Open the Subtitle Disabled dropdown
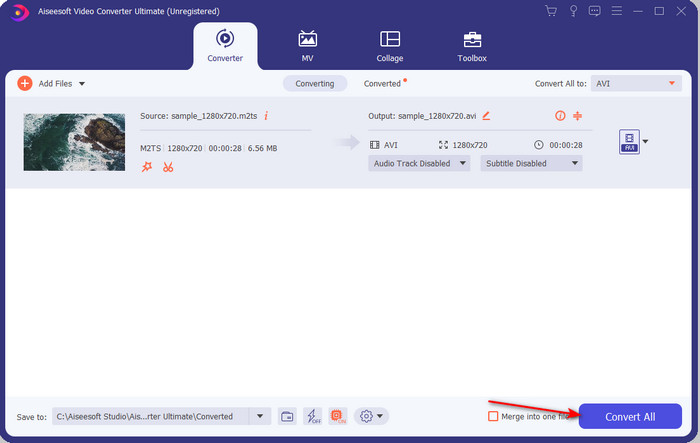The image size is (700, 443). 531,163
